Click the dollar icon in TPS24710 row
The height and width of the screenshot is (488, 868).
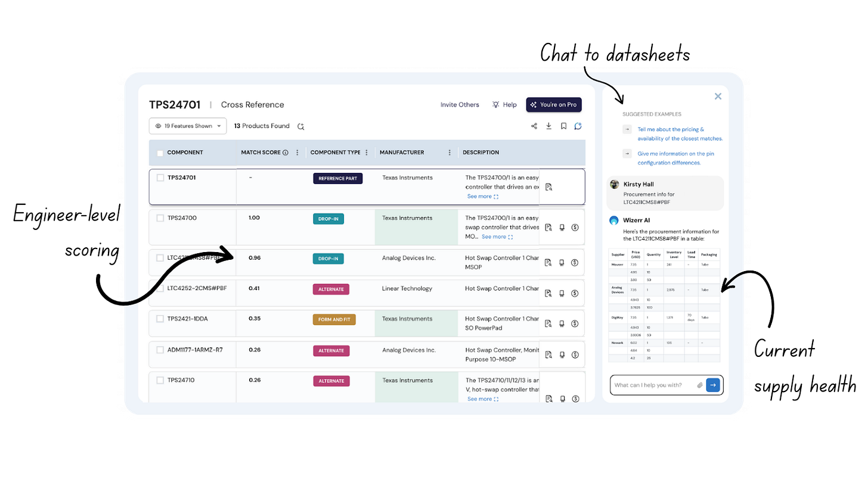[x=575, y=399]
